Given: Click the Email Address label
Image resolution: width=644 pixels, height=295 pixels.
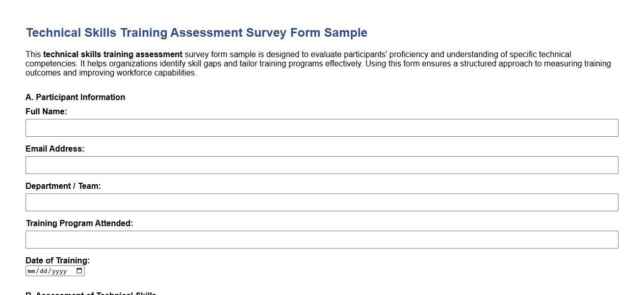Looking at the screenshot, I should tap(54, 149).
